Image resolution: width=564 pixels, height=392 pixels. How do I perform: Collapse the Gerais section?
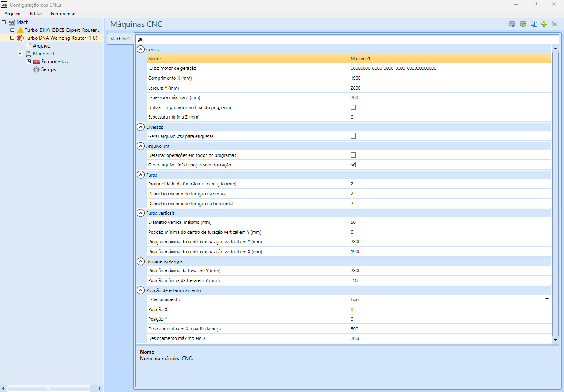[141, 50]
